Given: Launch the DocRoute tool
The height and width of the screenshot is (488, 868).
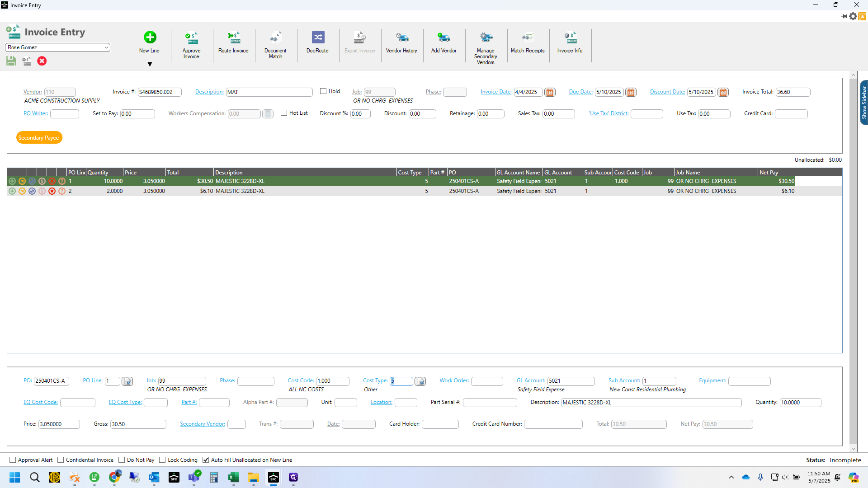Looking at the screenshot, I should tap(317, 42).
